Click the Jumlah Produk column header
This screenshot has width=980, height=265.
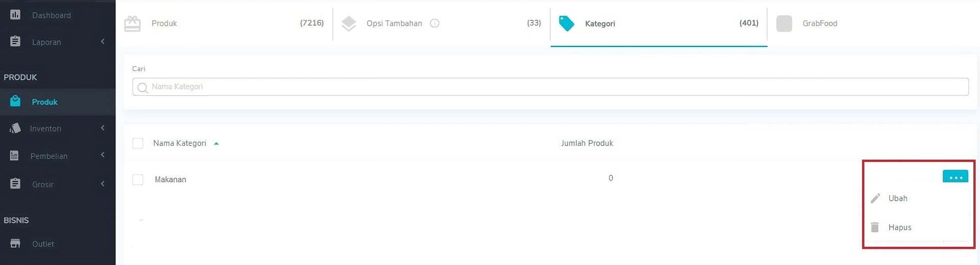click(587, 143)
